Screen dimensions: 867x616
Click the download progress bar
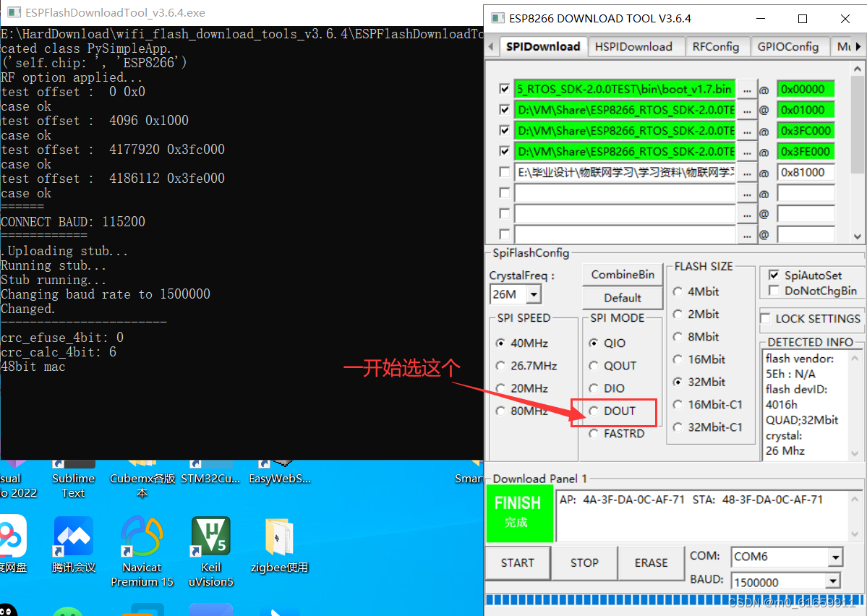(x=673, y=601)
